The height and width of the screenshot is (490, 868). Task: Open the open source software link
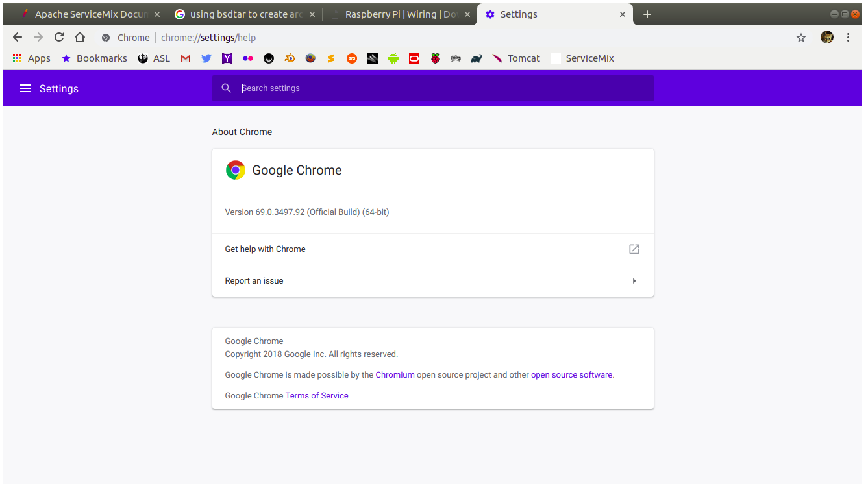pyautogui.click(x=571, y=375)
